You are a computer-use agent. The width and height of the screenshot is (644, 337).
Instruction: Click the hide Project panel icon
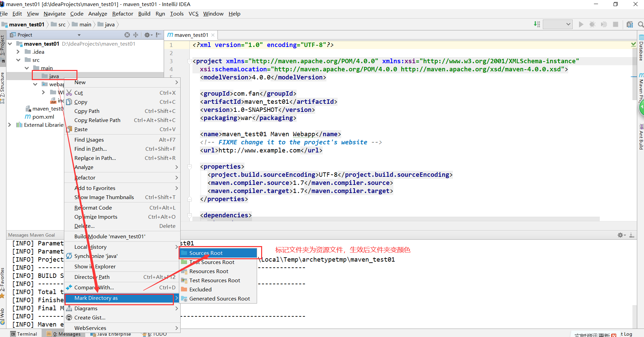(x=158, y=35)
